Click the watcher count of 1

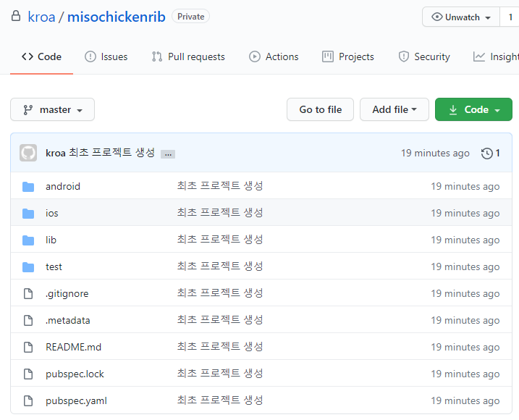coord(510,17)
